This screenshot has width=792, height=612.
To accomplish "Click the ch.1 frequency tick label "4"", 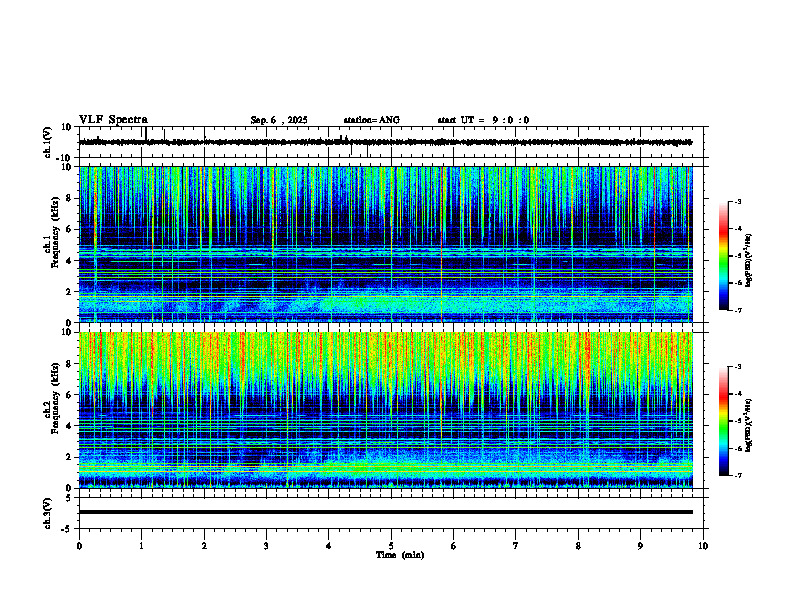I will coord(69,261).
